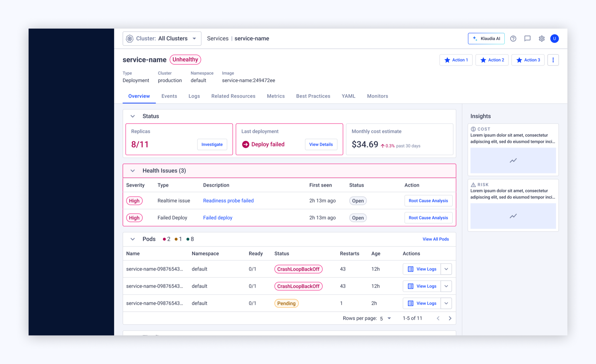
Task: Collapse the Pods section chevron
Action: pos(133,239)
